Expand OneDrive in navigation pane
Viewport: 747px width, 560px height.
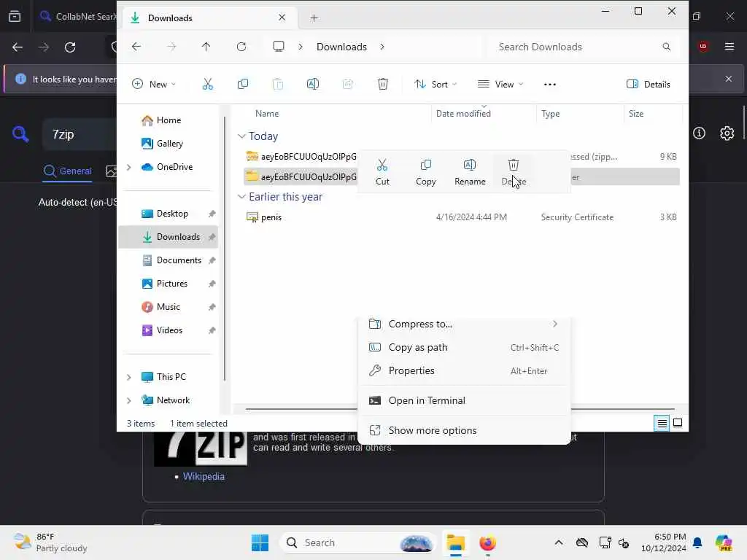point(128,167)
